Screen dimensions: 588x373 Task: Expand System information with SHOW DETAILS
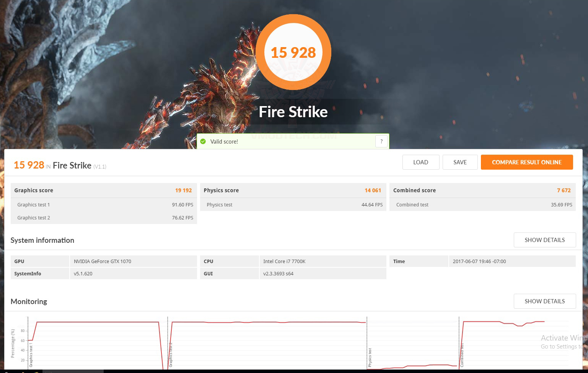545,240
